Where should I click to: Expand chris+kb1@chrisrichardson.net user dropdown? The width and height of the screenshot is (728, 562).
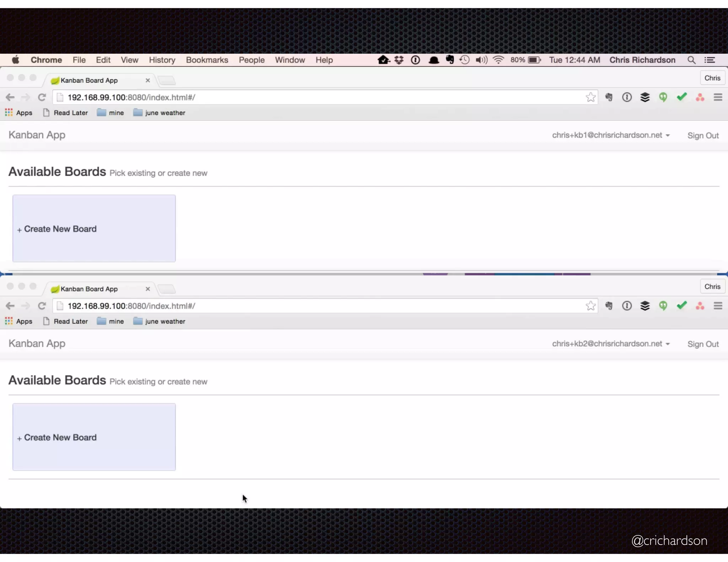coord(611,135)
